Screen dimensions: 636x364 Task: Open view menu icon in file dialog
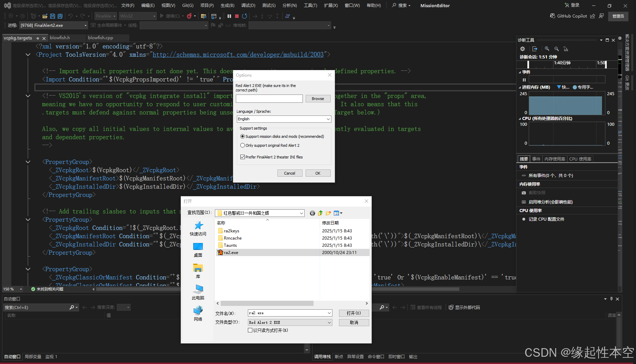click(x=338, y=213)
